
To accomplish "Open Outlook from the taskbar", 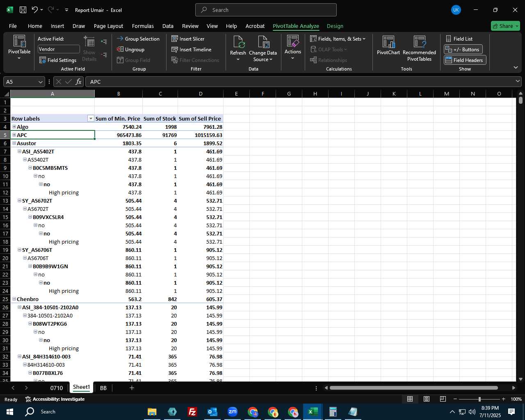I will point(212,411).
